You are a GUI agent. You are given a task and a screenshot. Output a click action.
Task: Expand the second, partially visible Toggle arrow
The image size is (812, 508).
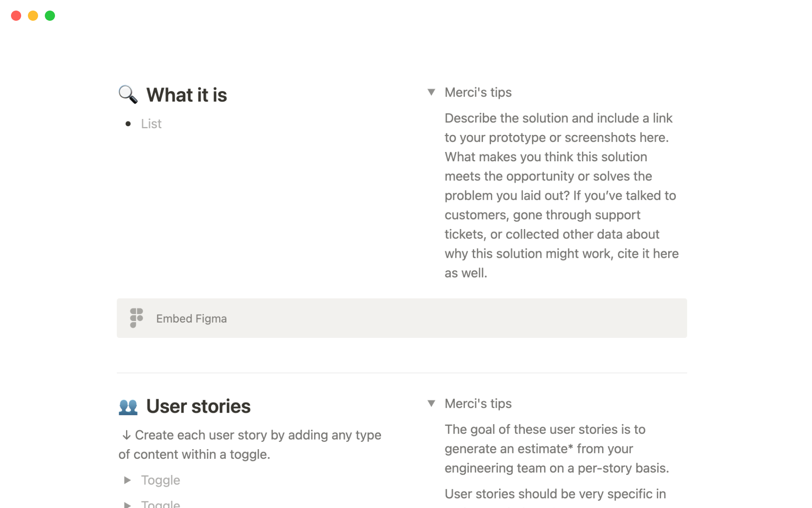point(127,504)
